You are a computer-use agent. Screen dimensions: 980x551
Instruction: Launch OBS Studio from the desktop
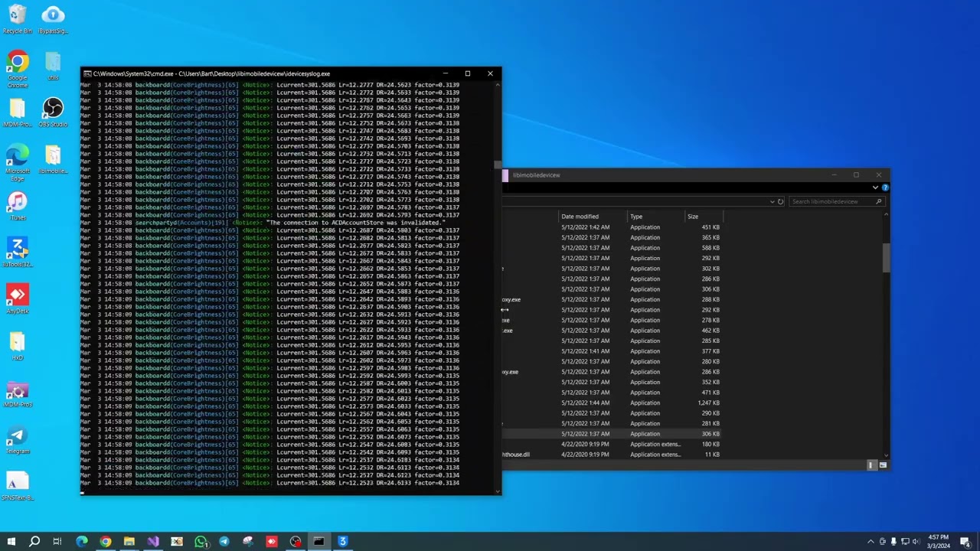point(53,112)
